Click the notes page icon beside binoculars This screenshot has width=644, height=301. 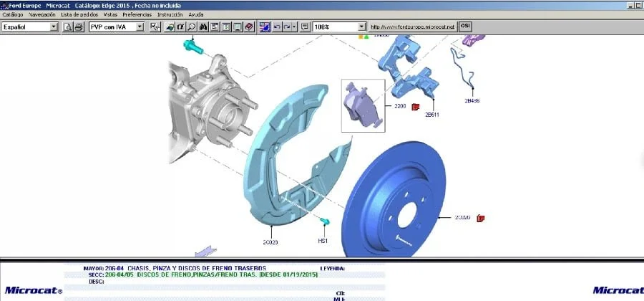pyautogui.click(x=214, y=27)
